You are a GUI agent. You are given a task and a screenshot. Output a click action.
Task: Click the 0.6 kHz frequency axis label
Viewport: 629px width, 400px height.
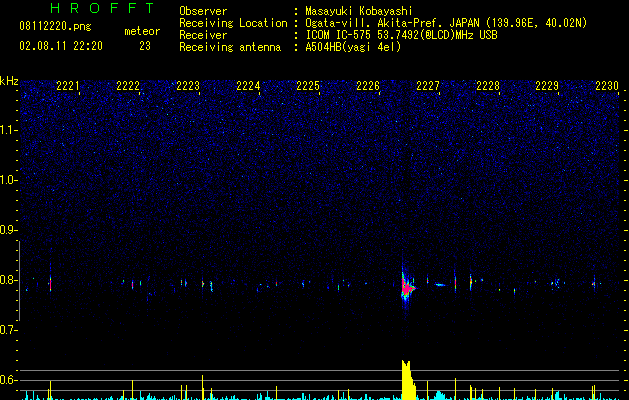[8, 380]
